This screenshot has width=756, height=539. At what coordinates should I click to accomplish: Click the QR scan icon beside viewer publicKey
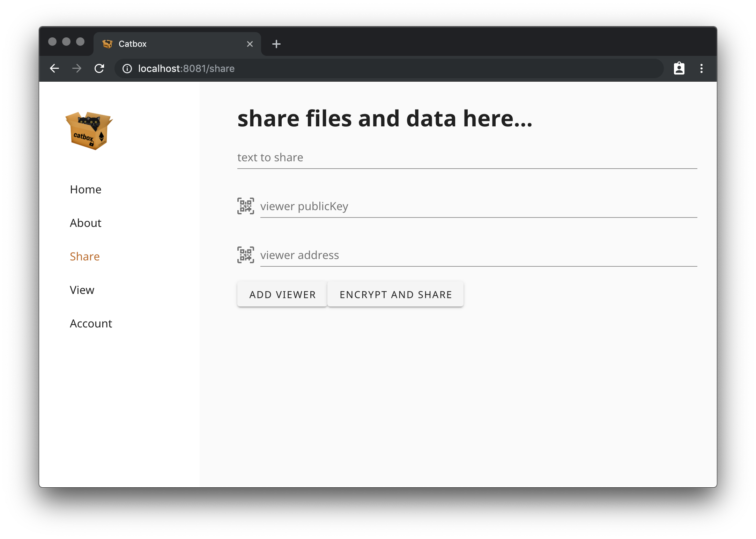tap(245, 206)
